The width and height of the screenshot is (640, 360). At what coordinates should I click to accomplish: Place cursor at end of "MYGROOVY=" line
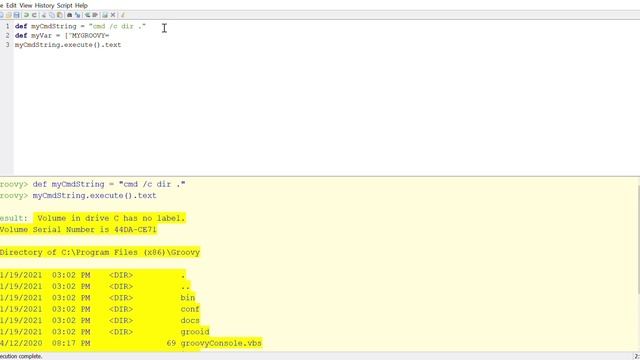[x=109, y=36]
